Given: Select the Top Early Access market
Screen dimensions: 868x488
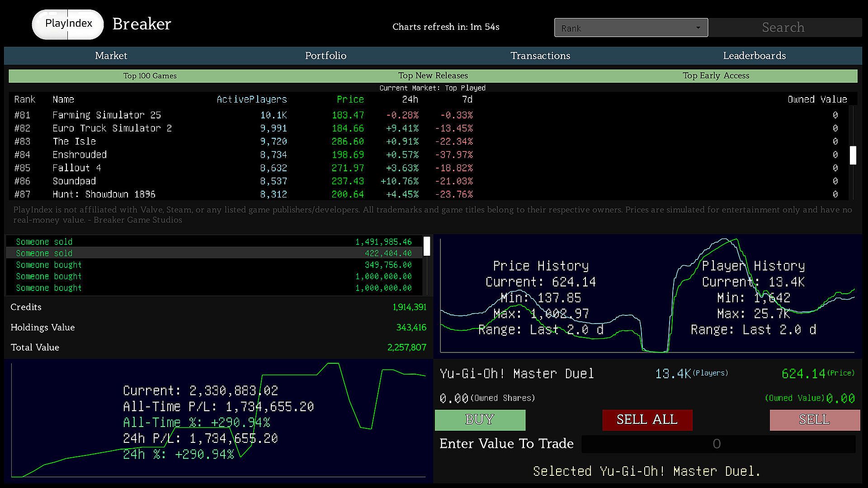Looking at the screenshot, I should tap(716, 76).
